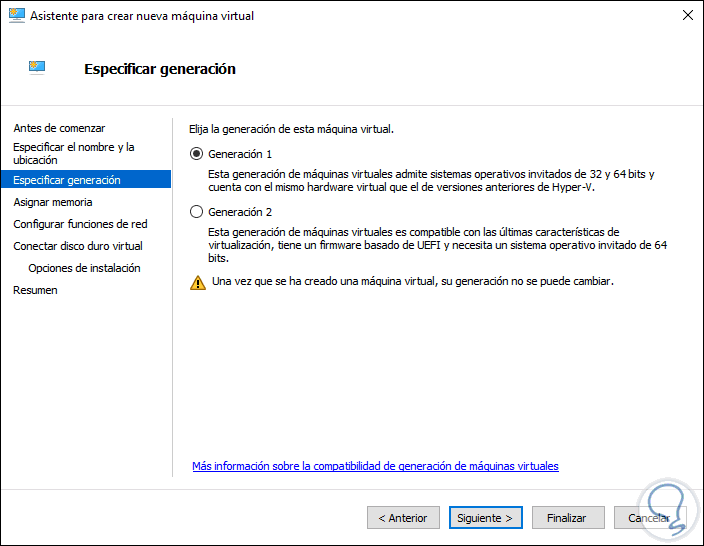Select Especificar generación step in sidebar

click(x=67, y=180)
